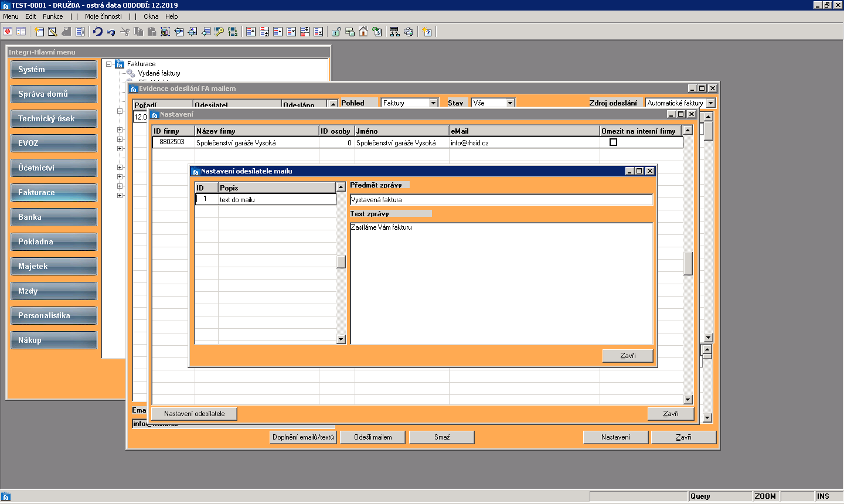Open the Menu item in the menu bar
Image resolution: width=844 pixels, height=504 pixels.
pos(11,16)
